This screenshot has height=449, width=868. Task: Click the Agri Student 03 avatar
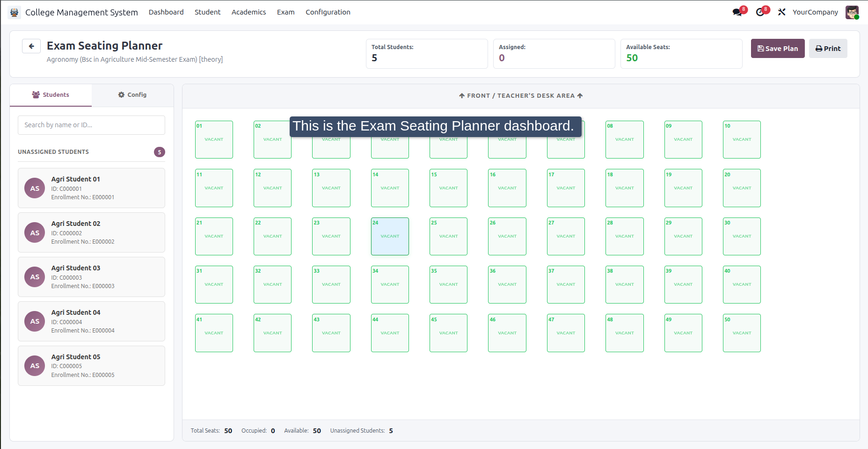click(x=35, y=277)
